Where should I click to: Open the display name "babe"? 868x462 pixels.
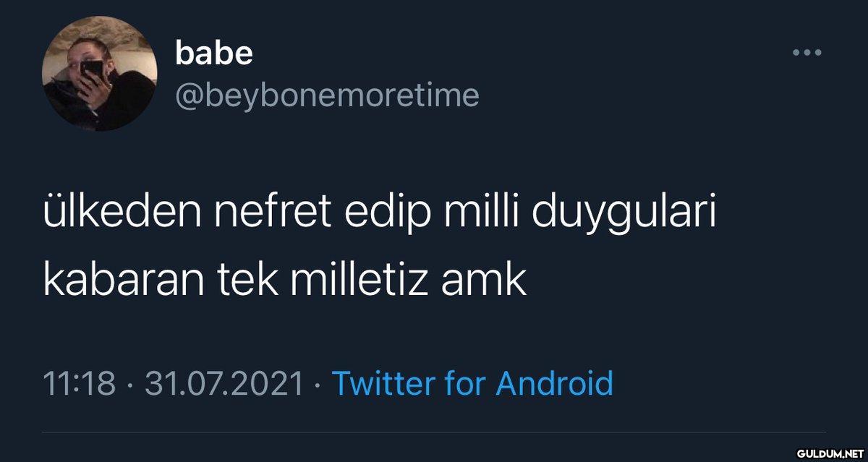click(214, 53)
